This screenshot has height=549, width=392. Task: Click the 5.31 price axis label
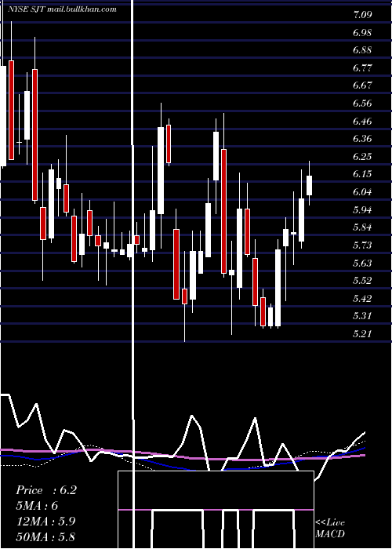[362, 316]
